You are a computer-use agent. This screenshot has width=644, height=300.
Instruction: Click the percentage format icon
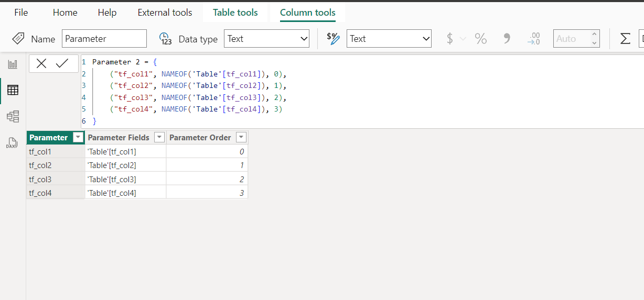[480, 39]
